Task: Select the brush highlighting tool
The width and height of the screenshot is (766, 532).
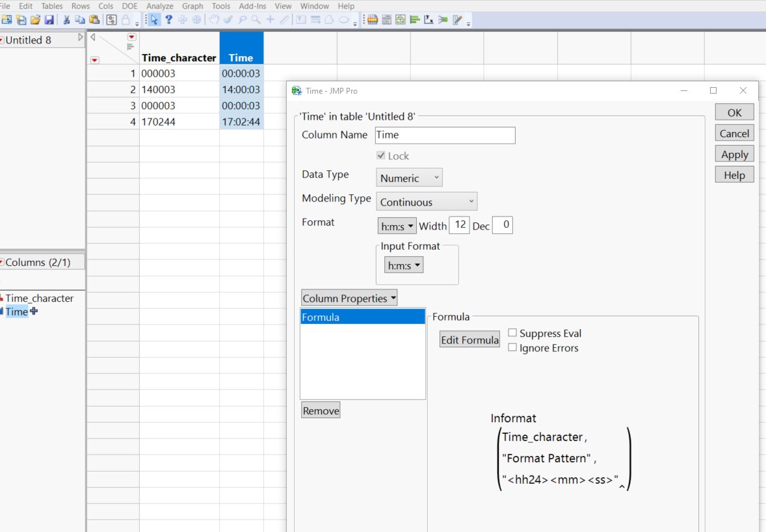Action: click(228, 20)
